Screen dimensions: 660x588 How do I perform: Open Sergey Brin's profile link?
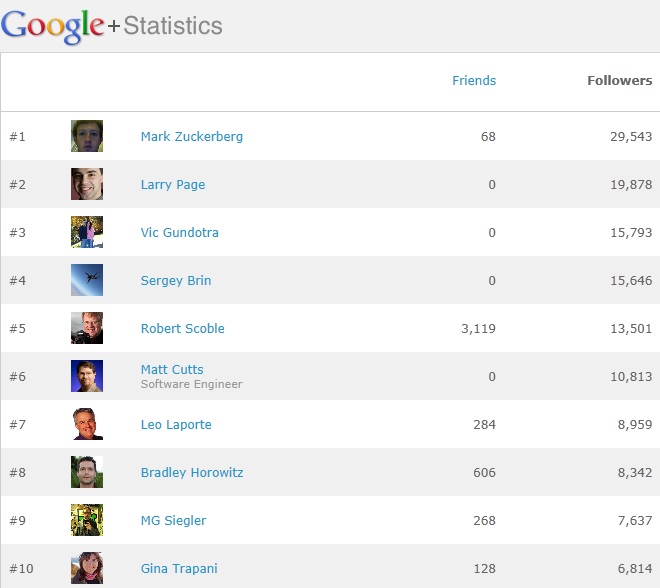[176, 281]
